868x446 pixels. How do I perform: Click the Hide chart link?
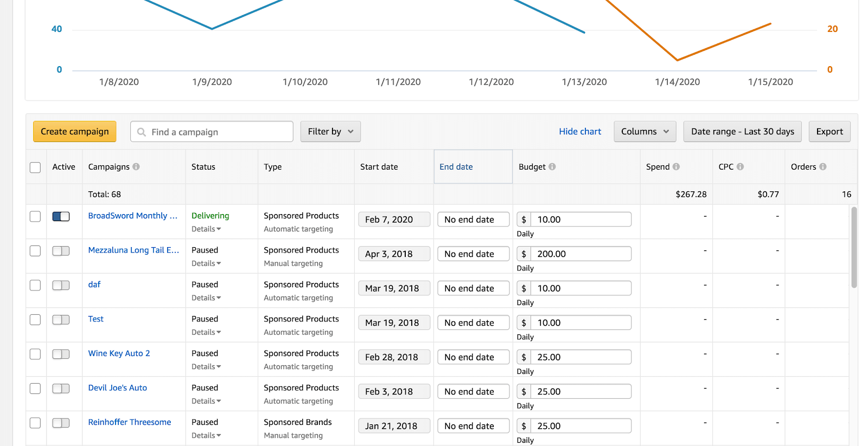click(580, 132)
